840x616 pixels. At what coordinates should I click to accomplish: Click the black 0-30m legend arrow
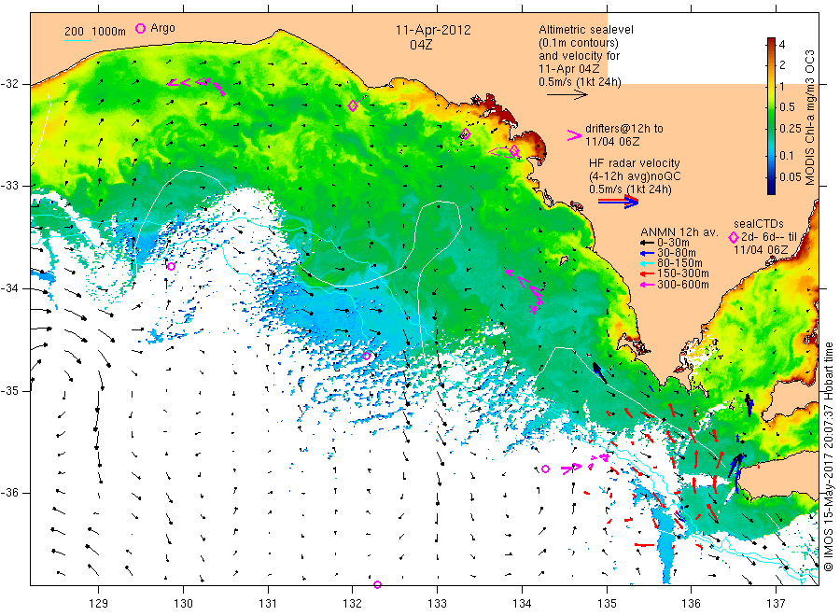(647, 244)
